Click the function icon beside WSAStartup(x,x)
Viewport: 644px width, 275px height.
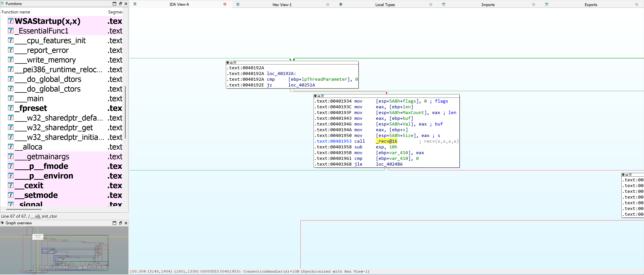point(11,21)
